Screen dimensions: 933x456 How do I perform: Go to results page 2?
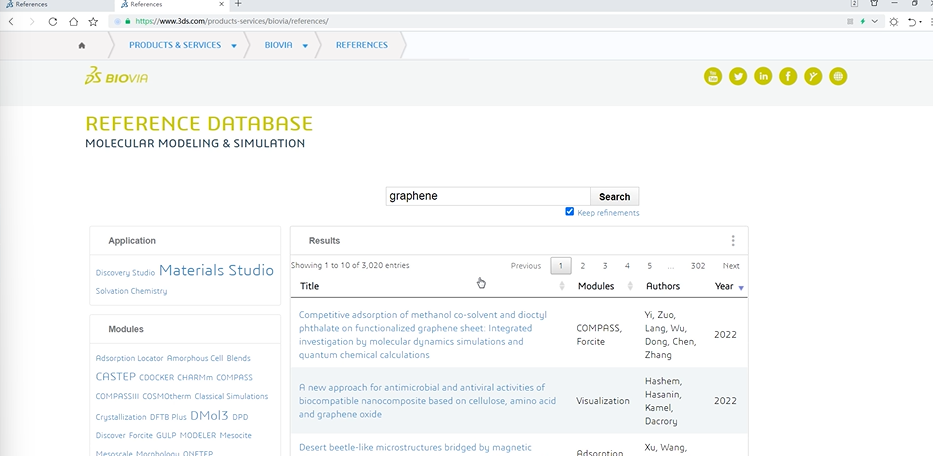[583, 266]
